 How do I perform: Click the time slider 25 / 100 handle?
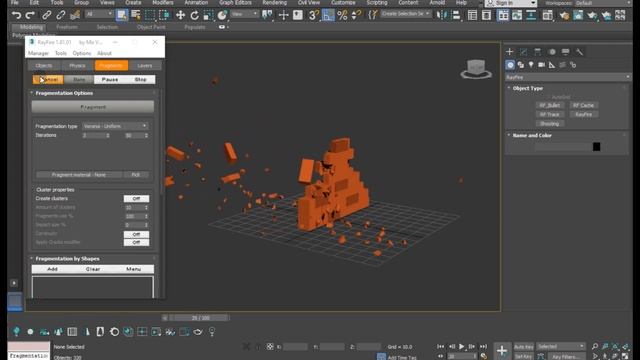(200, 318)
